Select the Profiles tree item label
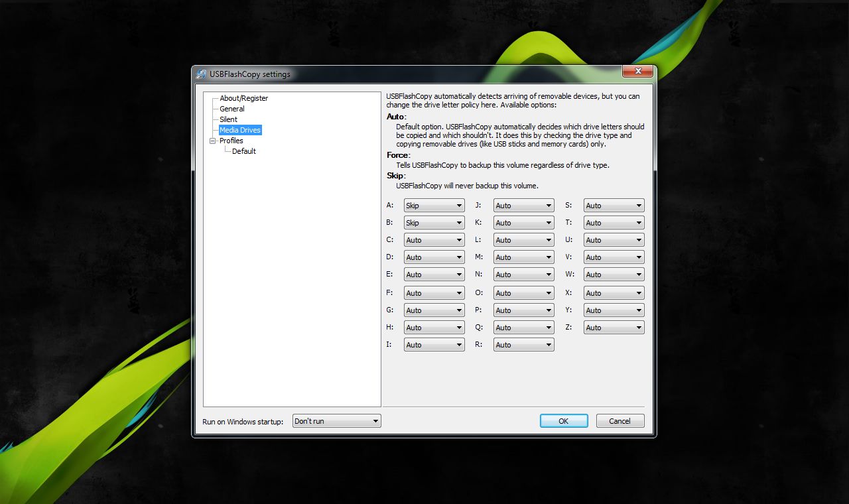Viewport: 849px width, 504px height. (x=231, y=141)
